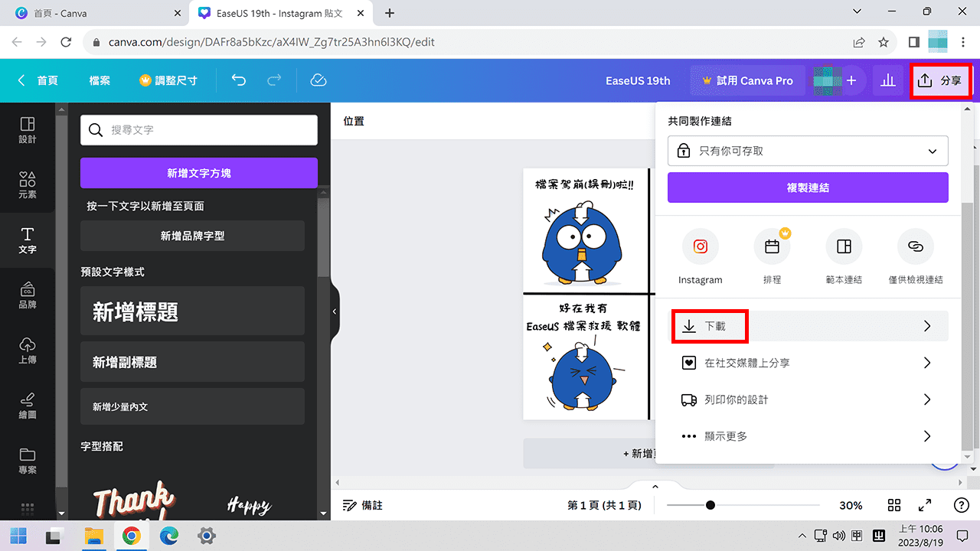Open the 排程 scheduling option

(x=772, y=246)
